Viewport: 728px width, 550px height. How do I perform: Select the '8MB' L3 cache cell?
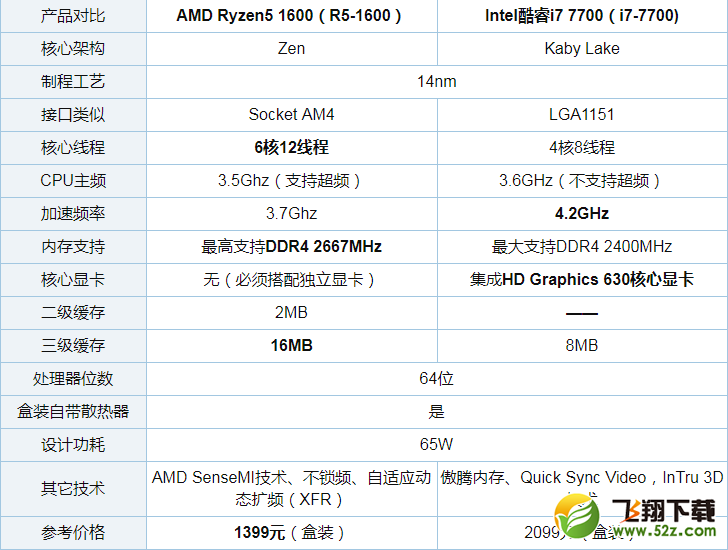[x=582, y=346]
